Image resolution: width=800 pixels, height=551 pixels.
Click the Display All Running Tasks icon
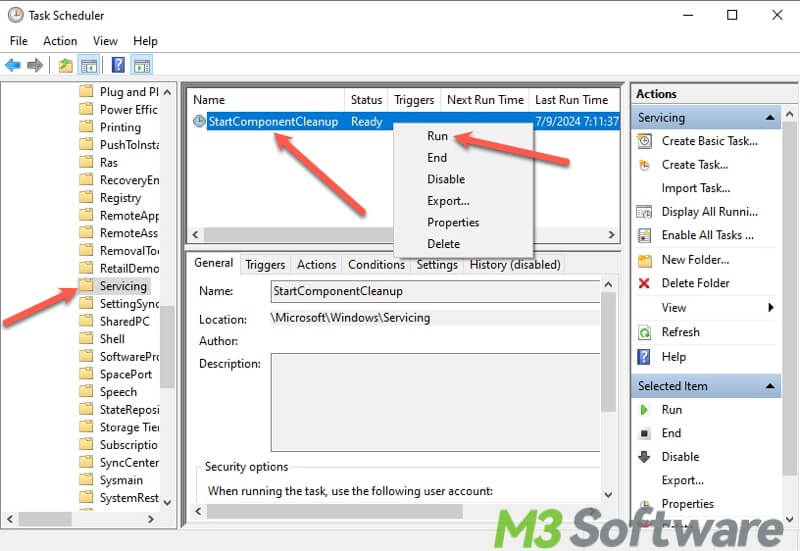(x=644, y=212)
